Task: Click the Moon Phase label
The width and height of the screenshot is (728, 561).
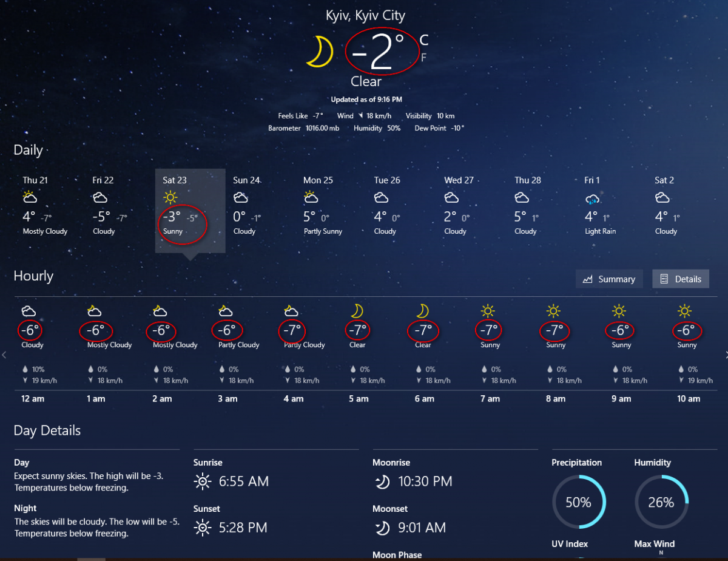Action: pos(397,555)
